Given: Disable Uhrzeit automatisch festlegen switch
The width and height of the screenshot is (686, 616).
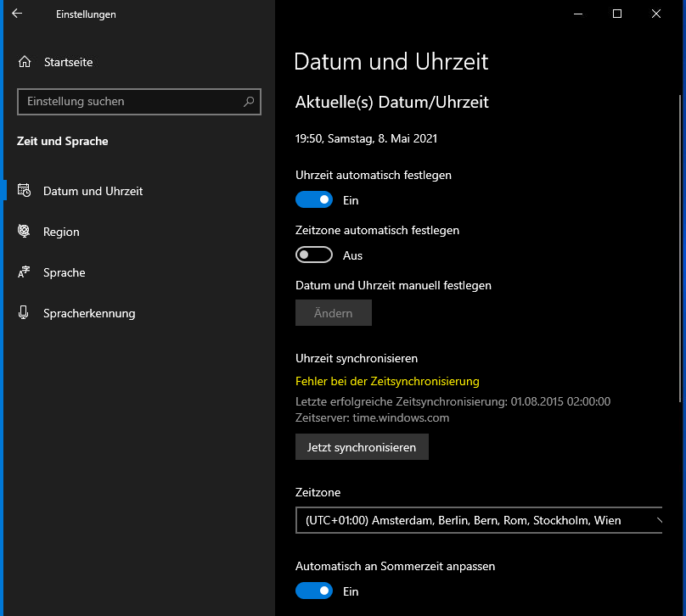Looking at the screenshot, I should coord(314,199).
